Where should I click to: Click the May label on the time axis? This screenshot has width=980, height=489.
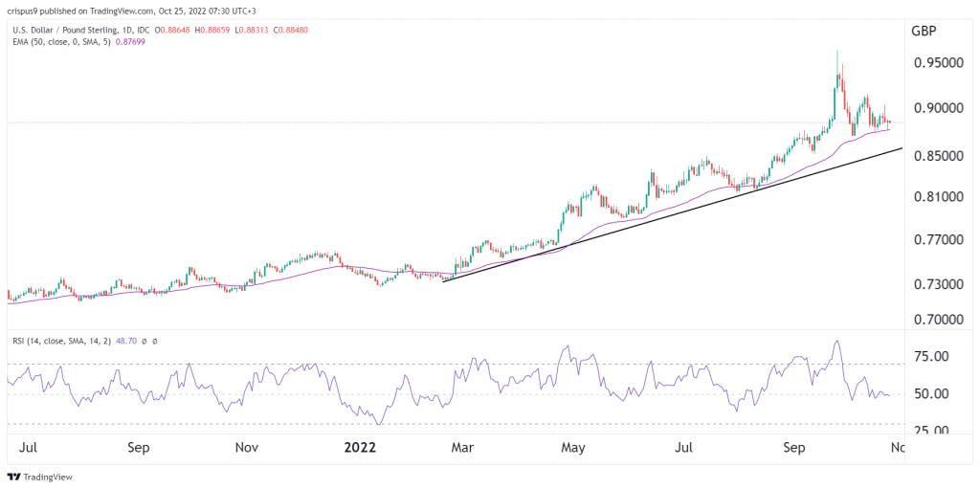coord(573,448)
